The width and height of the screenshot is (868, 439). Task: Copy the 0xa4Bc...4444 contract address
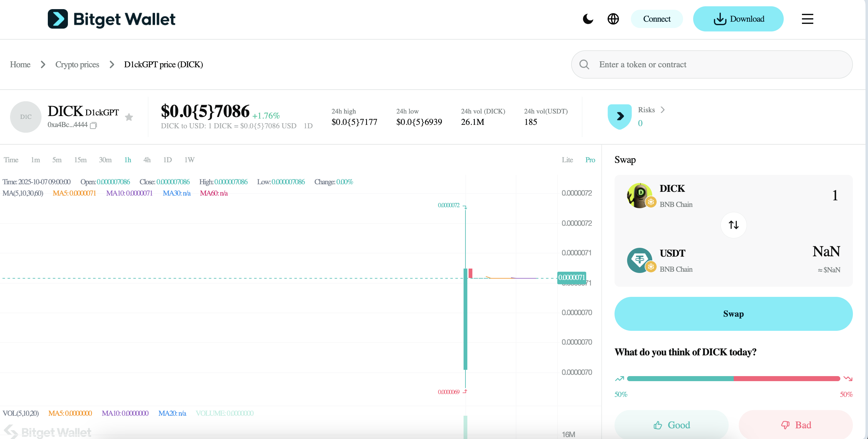(93, 125)
